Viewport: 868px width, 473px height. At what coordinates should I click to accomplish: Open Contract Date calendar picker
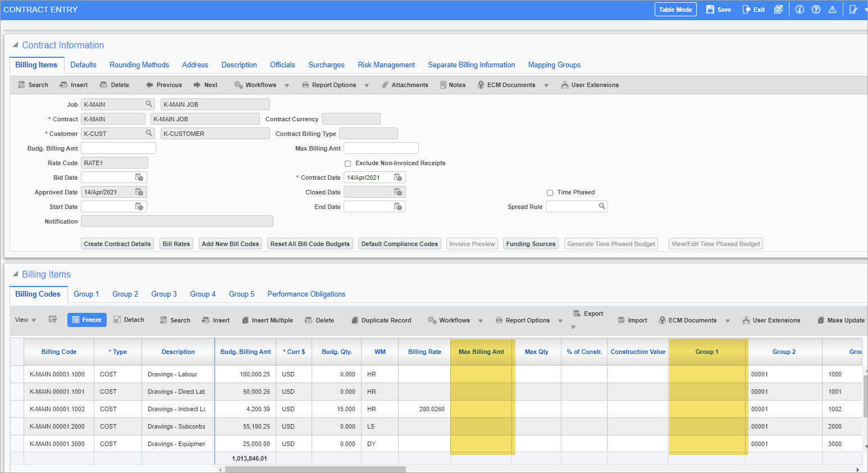(x=398, y=178)
